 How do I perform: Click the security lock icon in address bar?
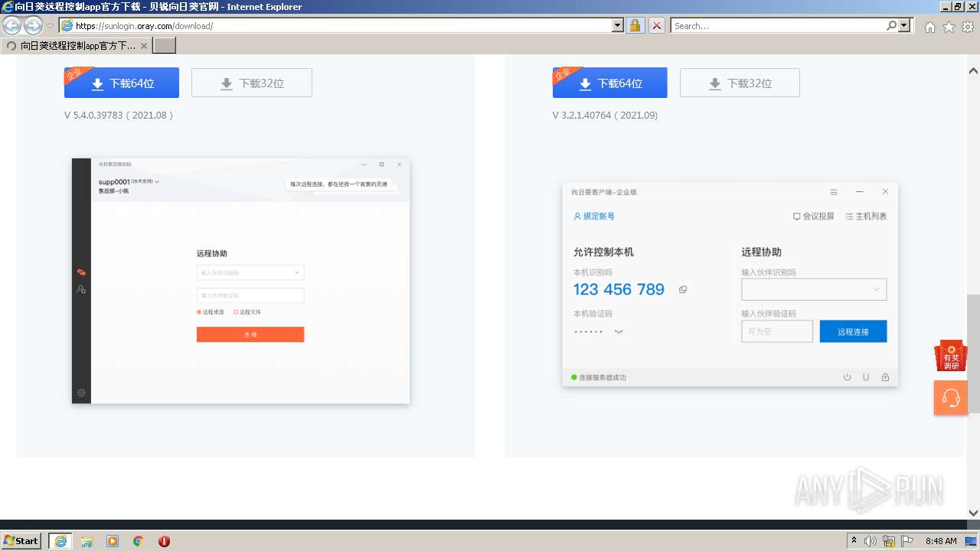click(x=635, y=25)
